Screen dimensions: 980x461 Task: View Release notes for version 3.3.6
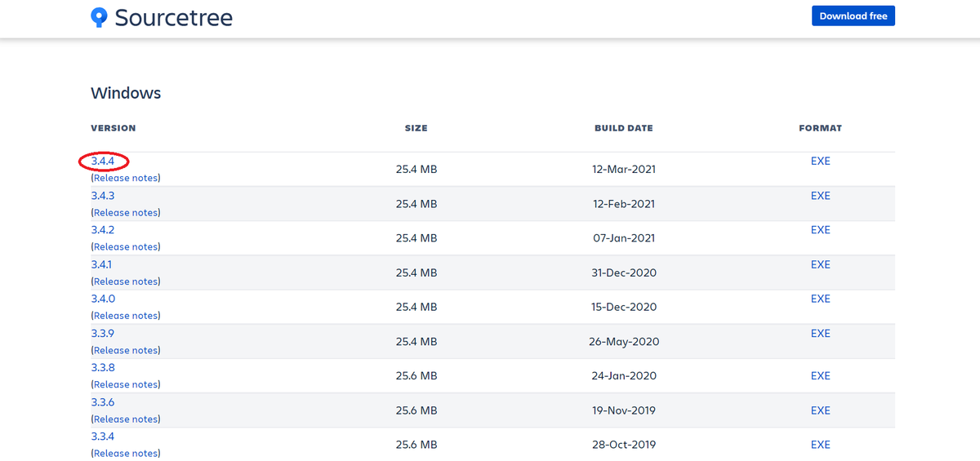(126, 419)
